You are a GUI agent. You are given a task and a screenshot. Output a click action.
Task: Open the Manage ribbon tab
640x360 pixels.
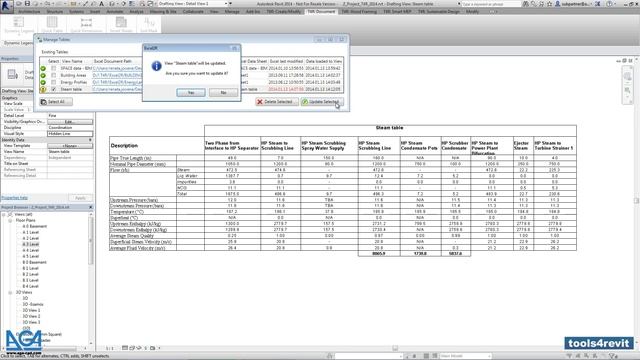232,12
